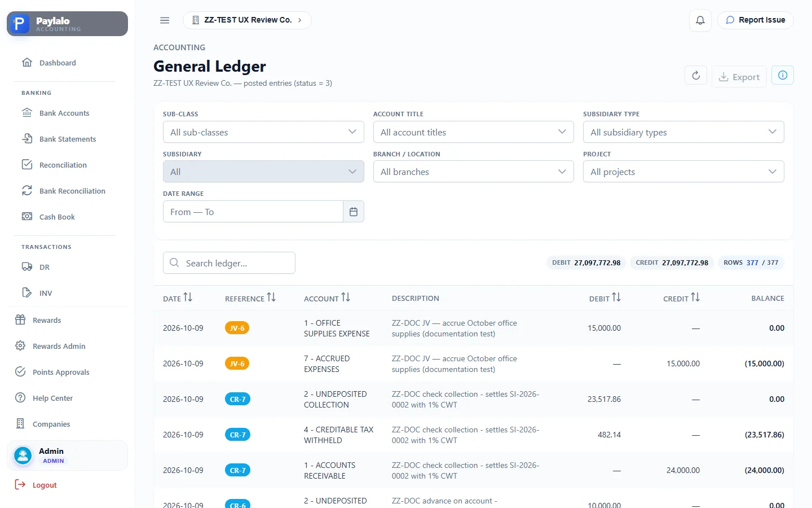This screenshot has height=508, width=812.
Task: Open the Account Title dropdown
Action: tap(474, 132)
